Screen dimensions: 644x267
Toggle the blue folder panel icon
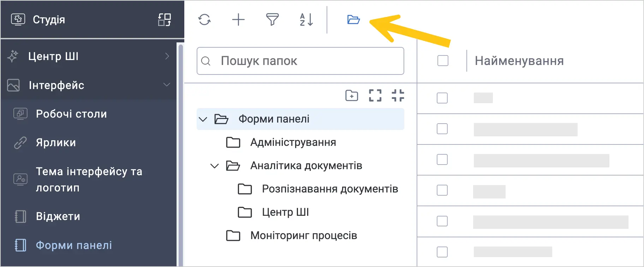pos(353,19)
